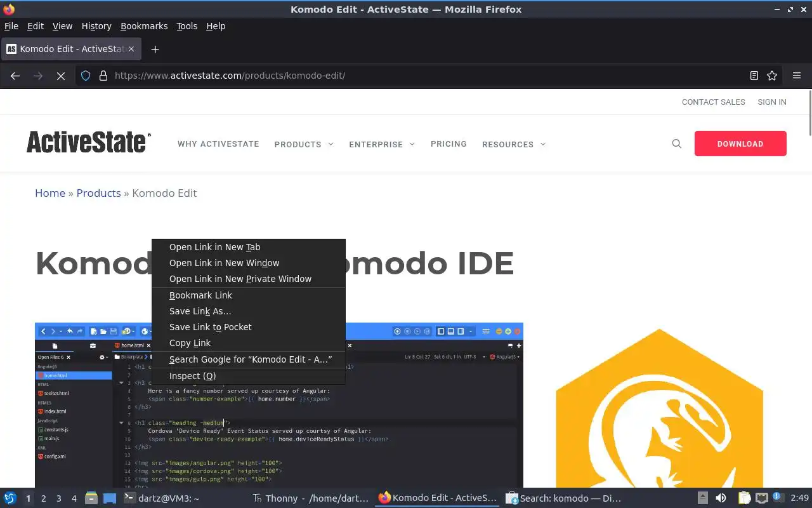Select Copy Link from context menu
The image size is (812, 508).
pos(249,343)
